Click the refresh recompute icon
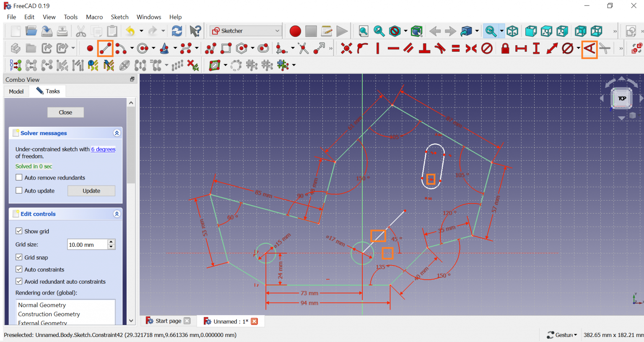This screenshot has width=644, height=342. pos(177,31)
